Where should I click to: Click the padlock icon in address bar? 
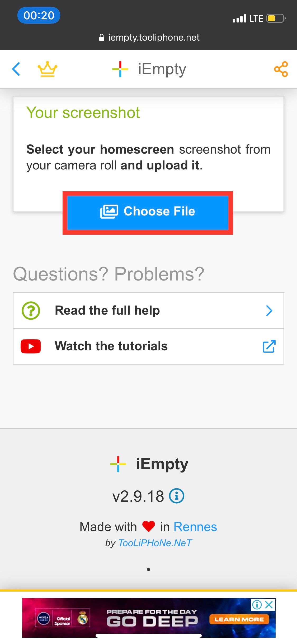[x=102, y=37]
